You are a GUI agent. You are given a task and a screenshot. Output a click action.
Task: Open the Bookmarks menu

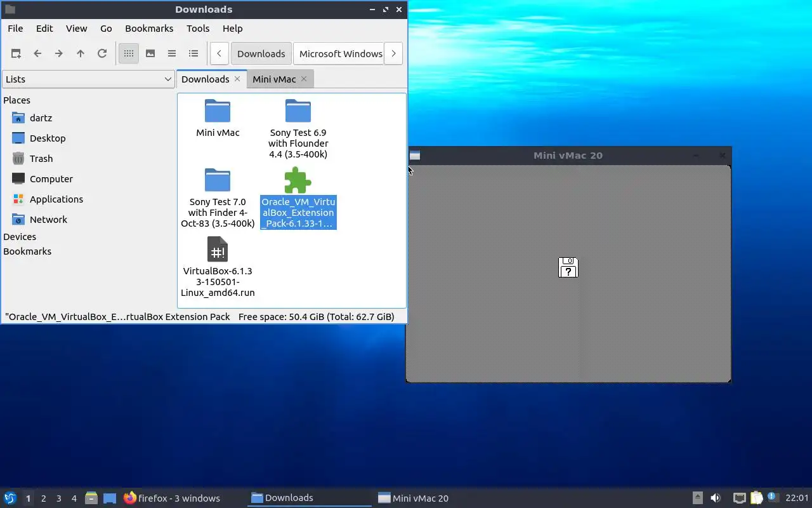tap(149, 29)
